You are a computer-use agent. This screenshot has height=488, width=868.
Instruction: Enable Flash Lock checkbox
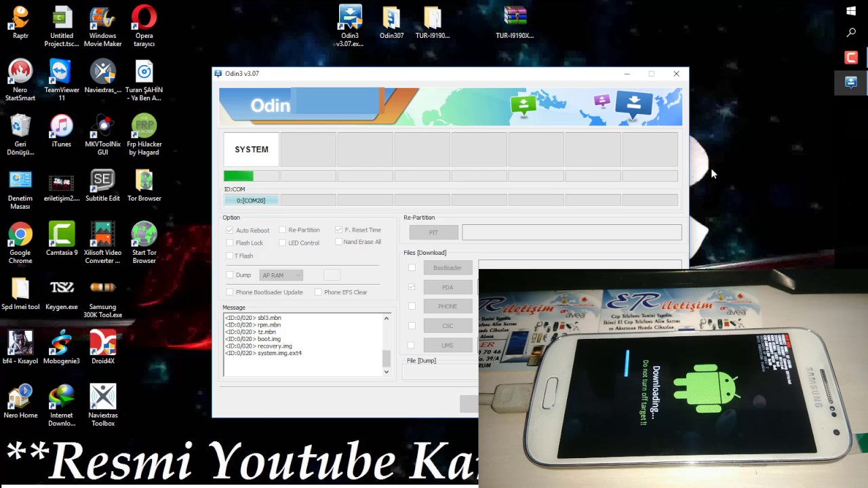click(x=230, y=243)
